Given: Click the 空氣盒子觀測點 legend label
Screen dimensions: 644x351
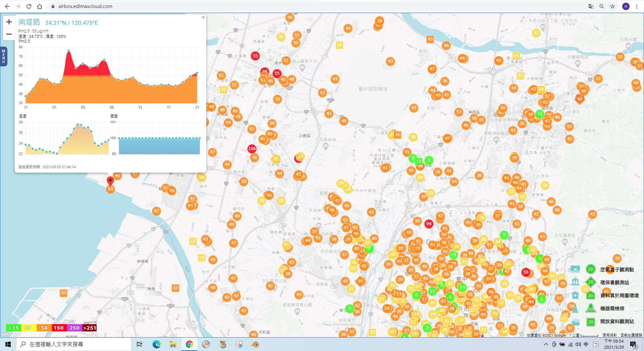Looking at the screenshot, I should point(617,270).
